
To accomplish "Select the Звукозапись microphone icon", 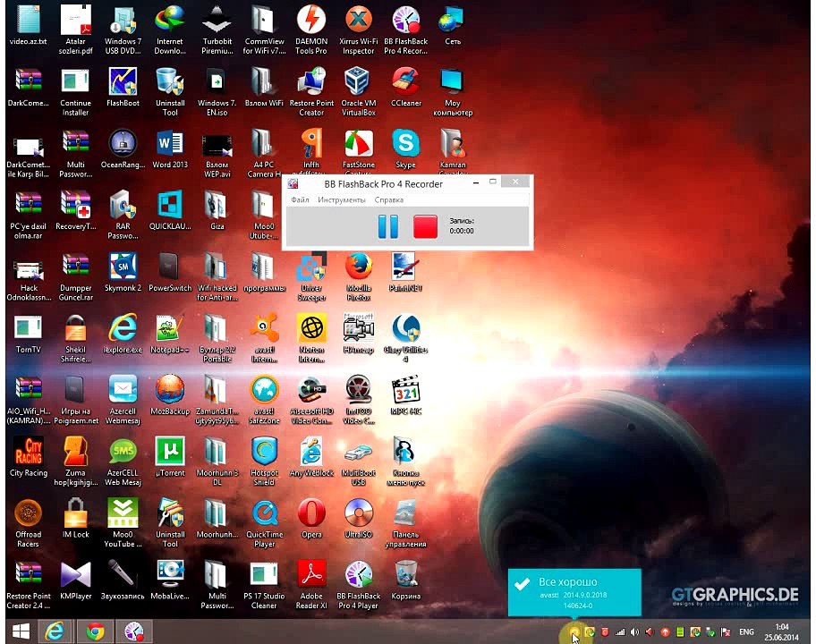I will tap(123, 580).
